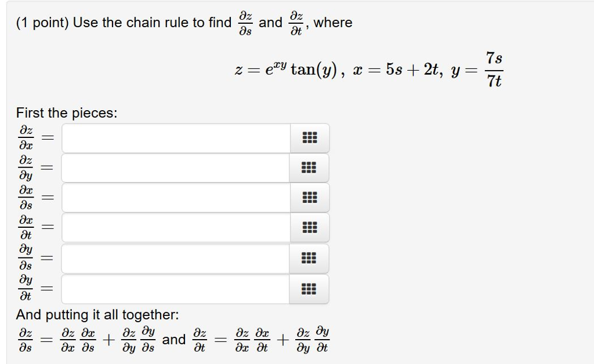Click inside the ∂z/∂y answer field
The image size is (594, 364).
(x=174, y=168)
